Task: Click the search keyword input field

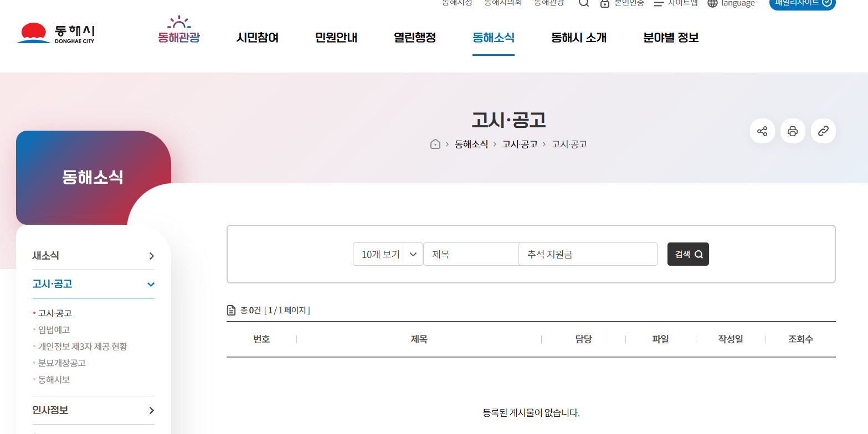Action: pyautogui.click(x=588, y=254)
